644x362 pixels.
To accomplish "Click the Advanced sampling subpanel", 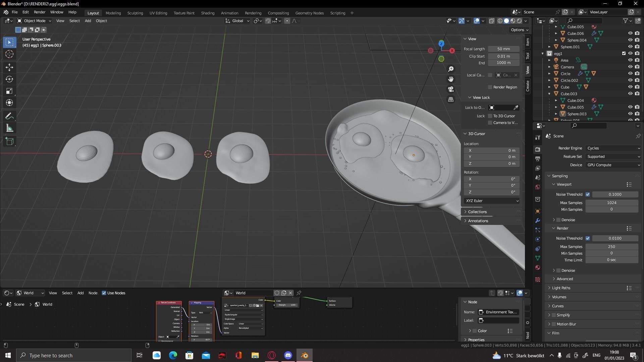I will click(565, 279).
